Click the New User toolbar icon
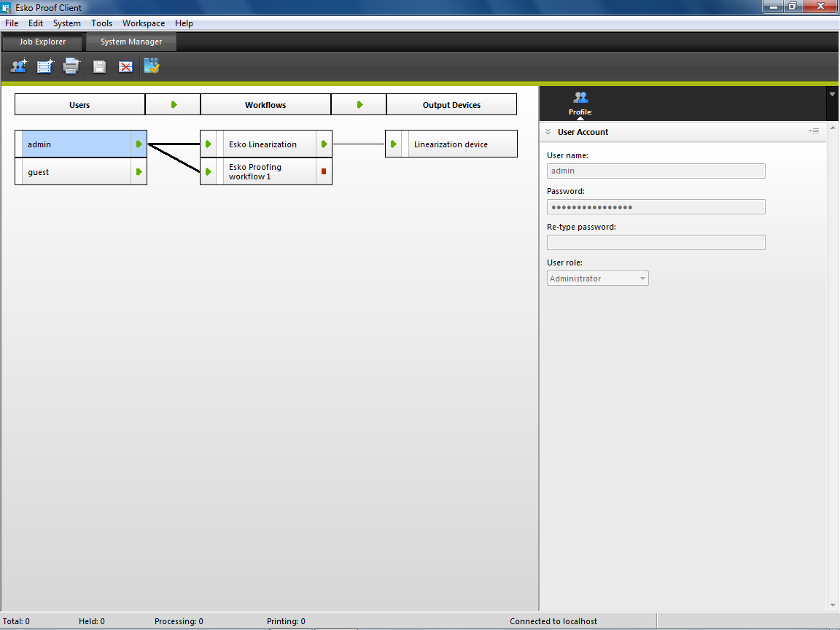840x630 pixels. (x=19, y=66)
